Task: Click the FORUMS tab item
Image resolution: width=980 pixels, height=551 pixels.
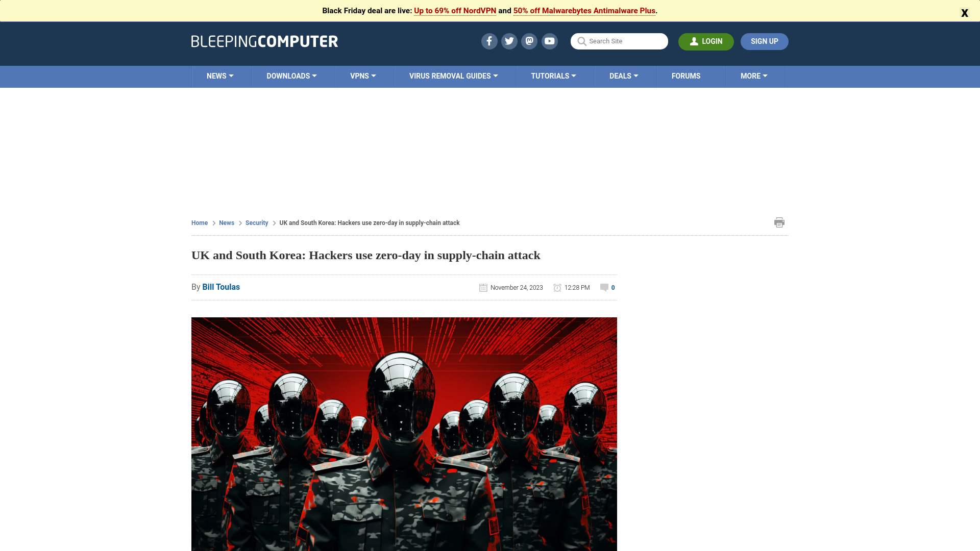Action: [686, 76]
